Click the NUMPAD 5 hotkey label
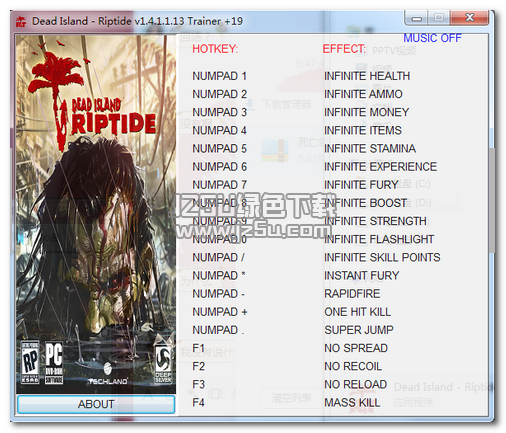 [219, 148]
